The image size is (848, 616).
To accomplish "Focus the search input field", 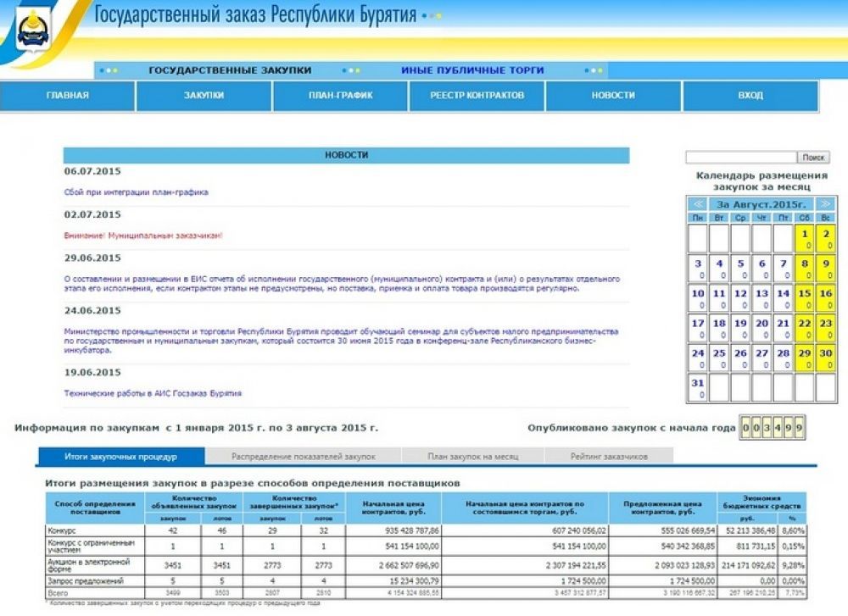I will click(x=741, y=158).
